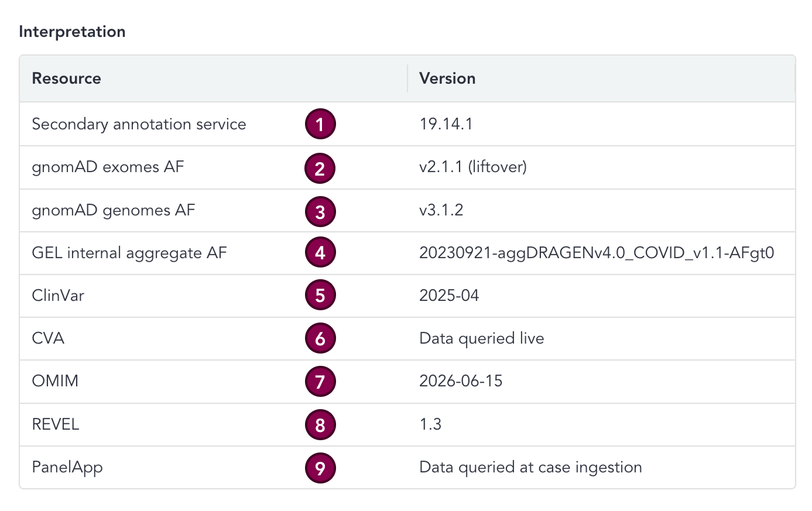
Task: Click the Version column header
Action: 447,78
